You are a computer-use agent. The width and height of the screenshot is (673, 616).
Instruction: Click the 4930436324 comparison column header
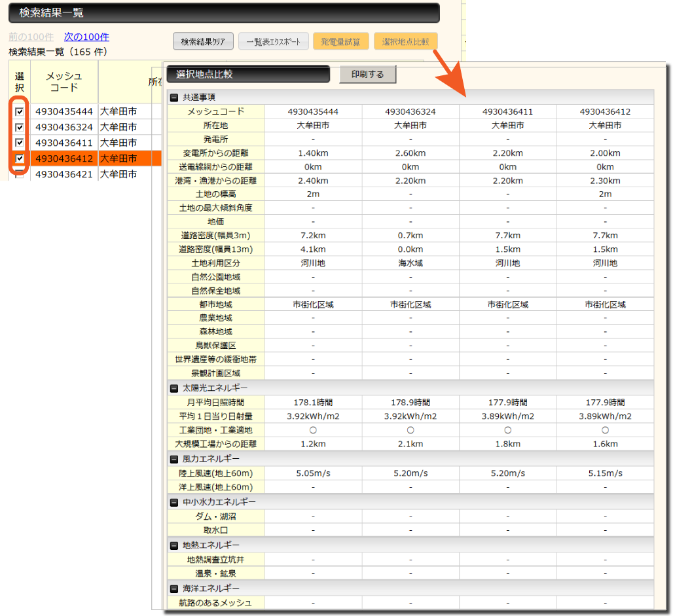click(410, 111)
